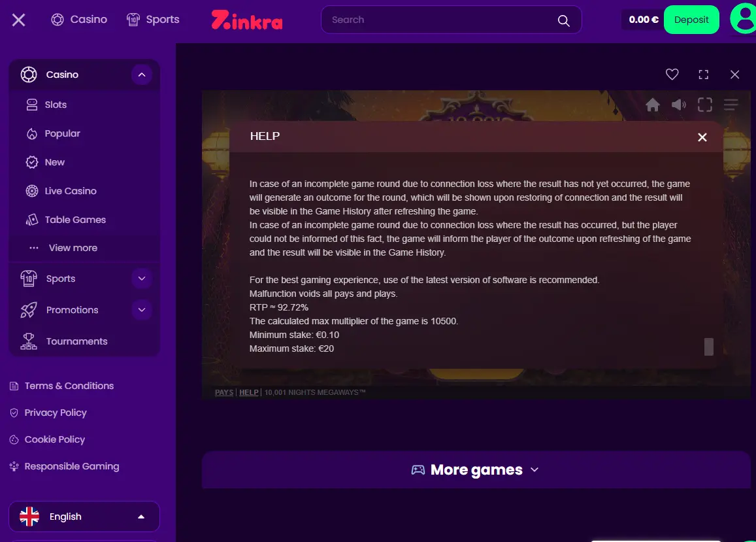Expand the Promotions sidebar section
Screen dimensions: 756x542
(142, 310)
